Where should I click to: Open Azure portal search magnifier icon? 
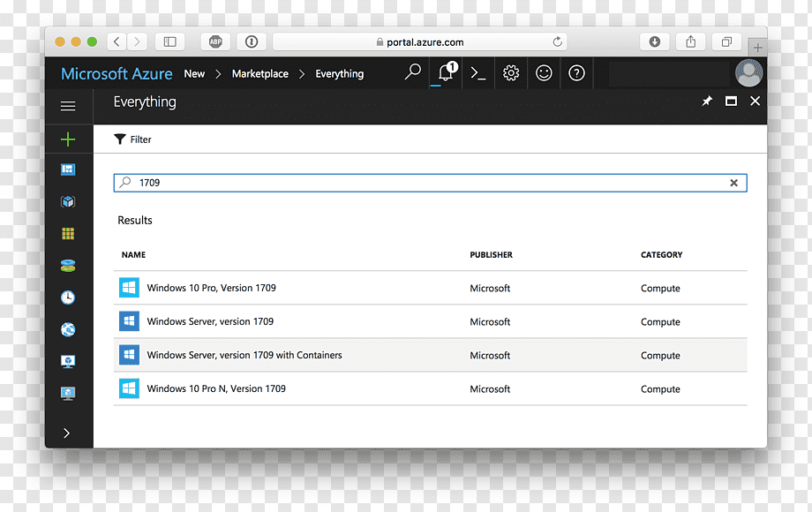pos(413,72)
